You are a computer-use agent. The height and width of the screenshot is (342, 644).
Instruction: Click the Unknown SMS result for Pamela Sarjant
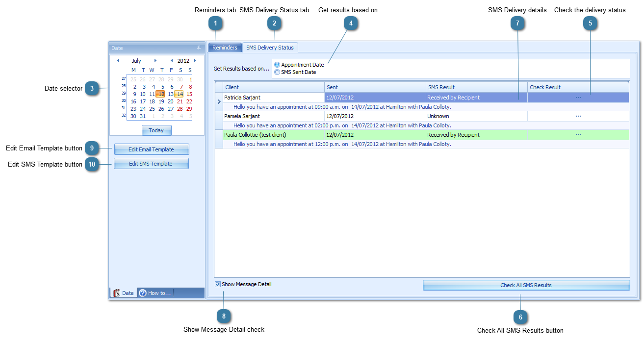[477, 116]
